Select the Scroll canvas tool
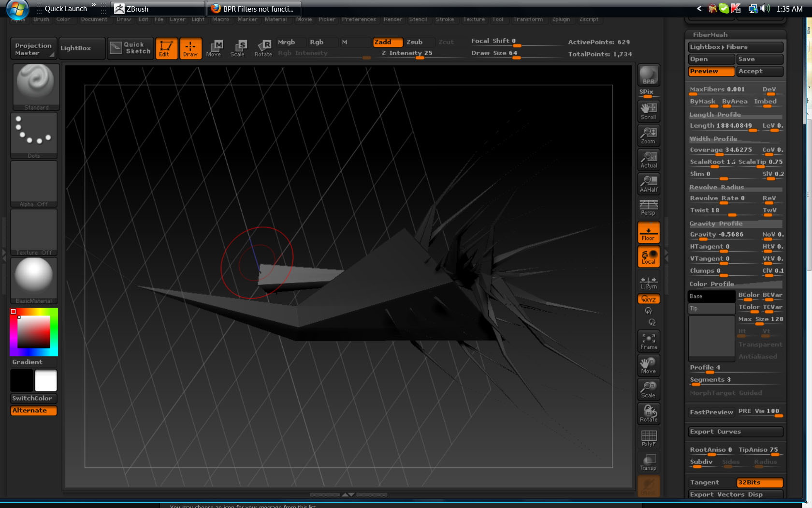This screenshot has width=812, height=508. [648, 111]
